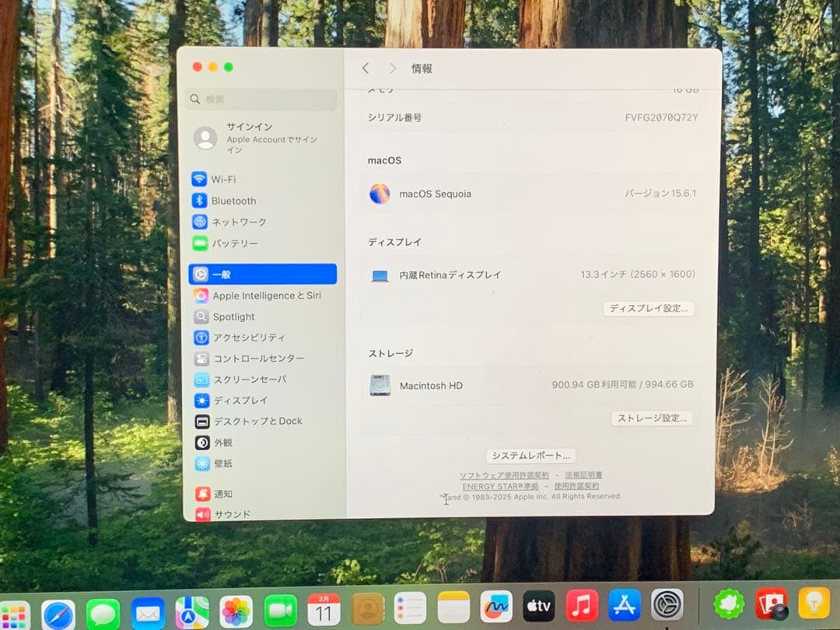Navigate back using the left chevron
Screen dimensions: 840x630
pyautogui.click(x=366, y=68)
